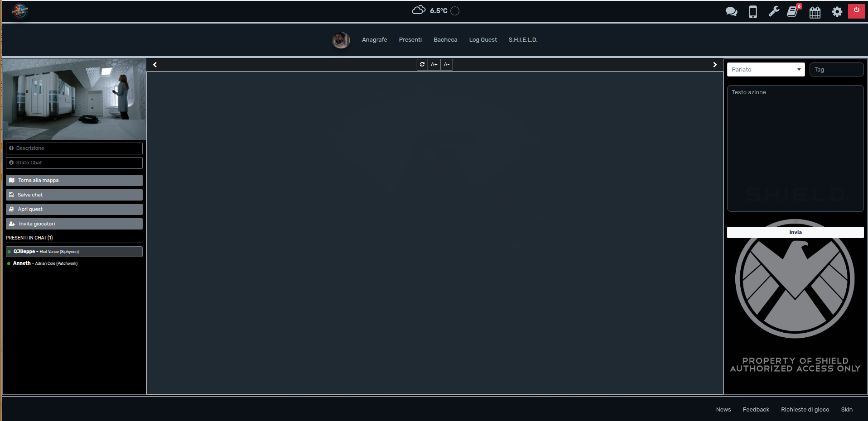Increase chat font size with A+

434,65
